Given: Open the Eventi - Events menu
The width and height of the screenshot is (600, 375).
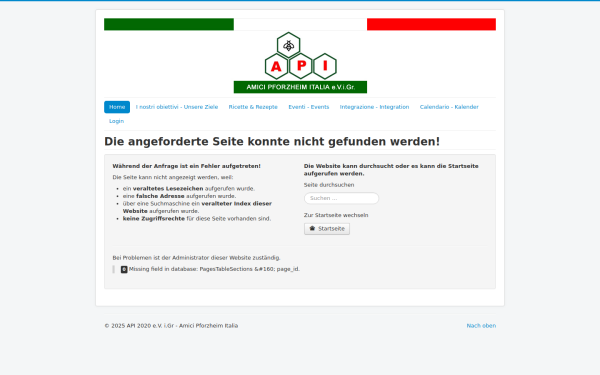Looking at the screenshot, I should [x=309, y=107].
